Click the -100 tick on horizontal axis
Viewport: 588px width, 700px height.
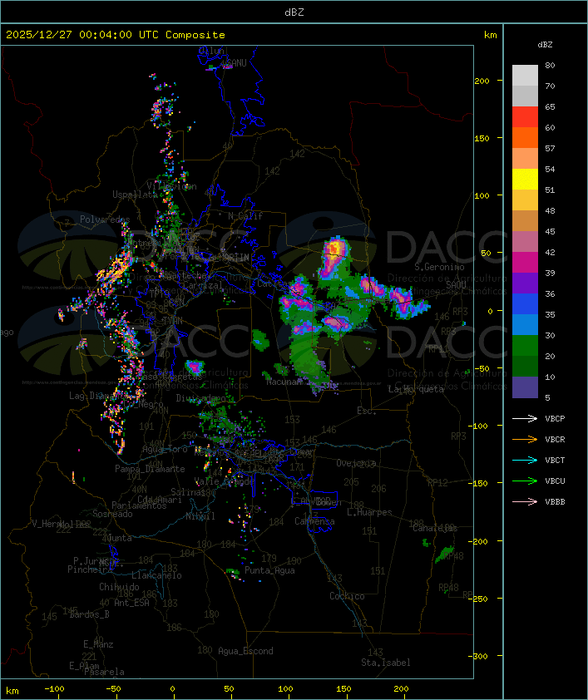[55, 689]
